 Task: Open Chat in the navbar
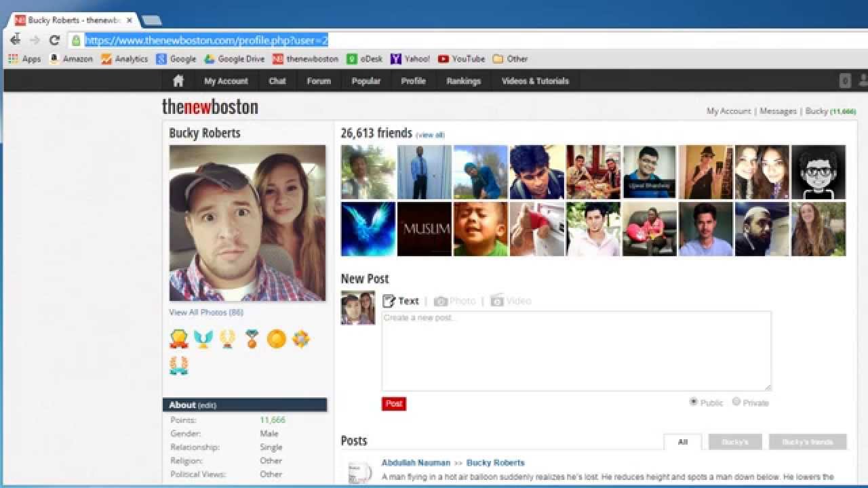[277, 81]
